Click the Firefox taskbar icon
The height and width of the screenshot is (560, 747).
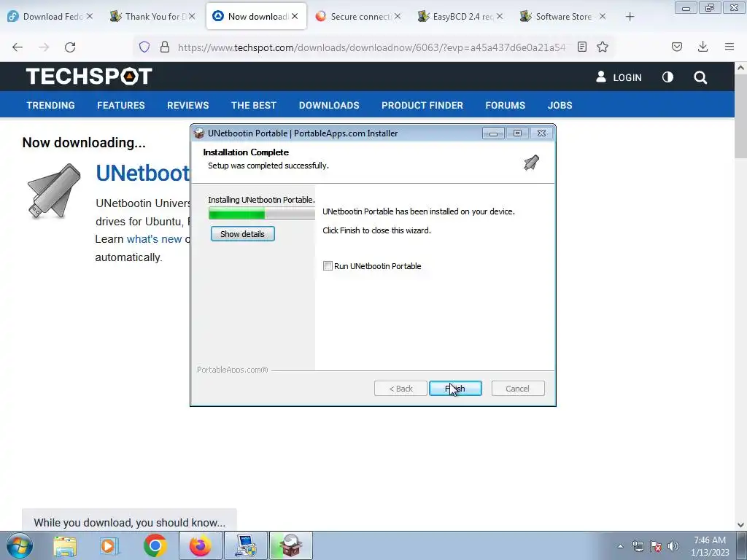(x=200, y=545)
